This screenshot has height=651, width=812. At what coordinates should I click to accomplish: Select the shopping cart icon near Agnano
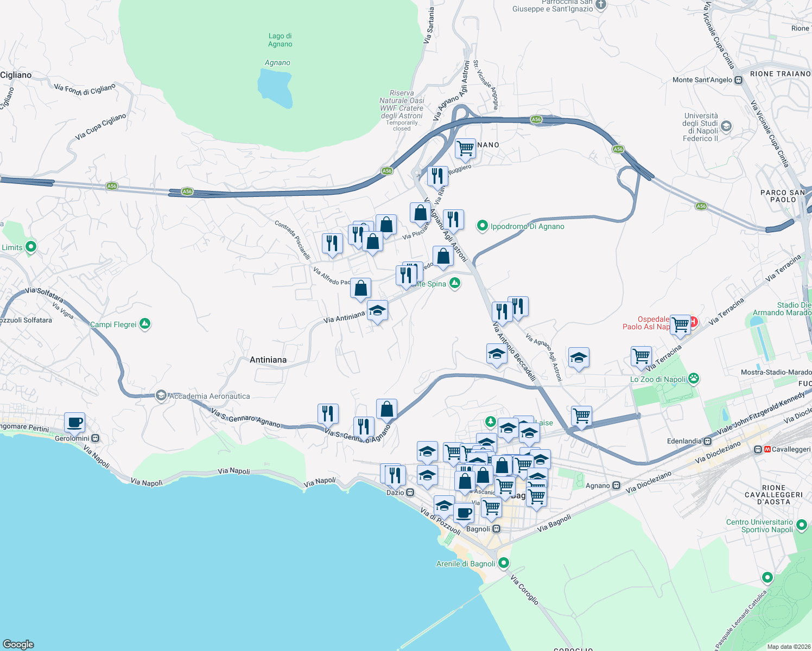465,147
